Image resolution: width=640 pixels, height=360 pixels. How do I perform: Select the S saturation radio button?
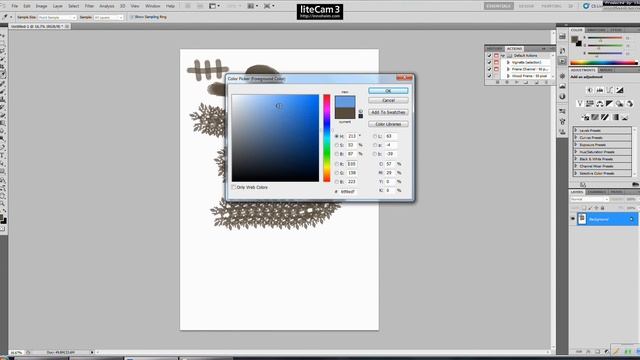[337, 145]
